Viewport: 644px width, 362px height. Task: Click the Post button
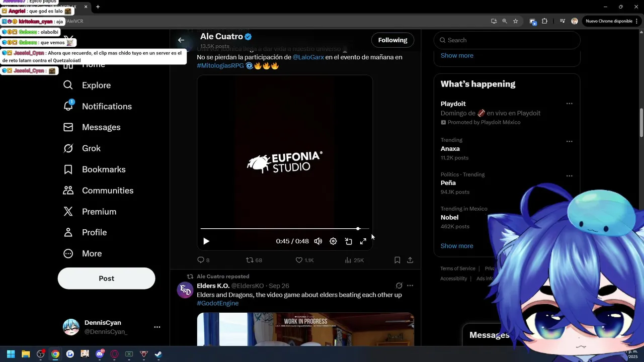[106, 279]
